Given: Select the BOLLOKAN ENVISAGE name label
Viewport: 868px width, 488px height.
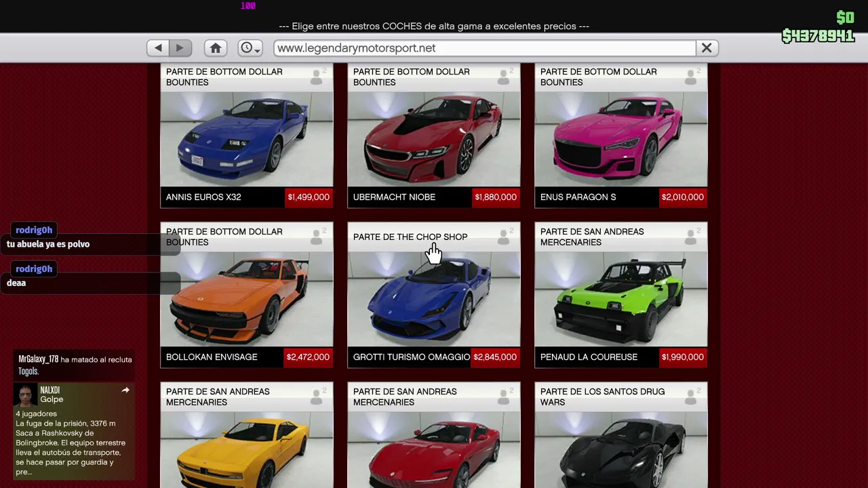Looking at the screenshot, I should (x=212, y=357).
